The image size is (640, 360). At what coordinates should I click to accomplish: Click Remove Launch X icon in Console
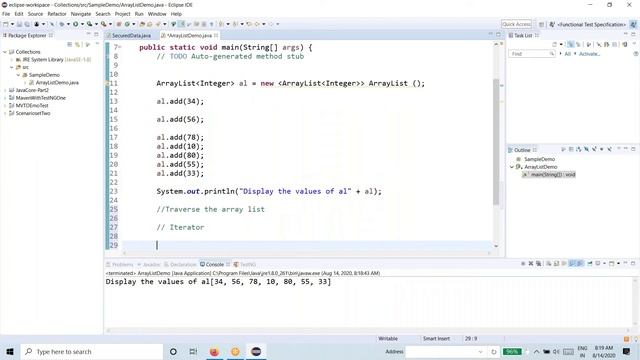531,264
